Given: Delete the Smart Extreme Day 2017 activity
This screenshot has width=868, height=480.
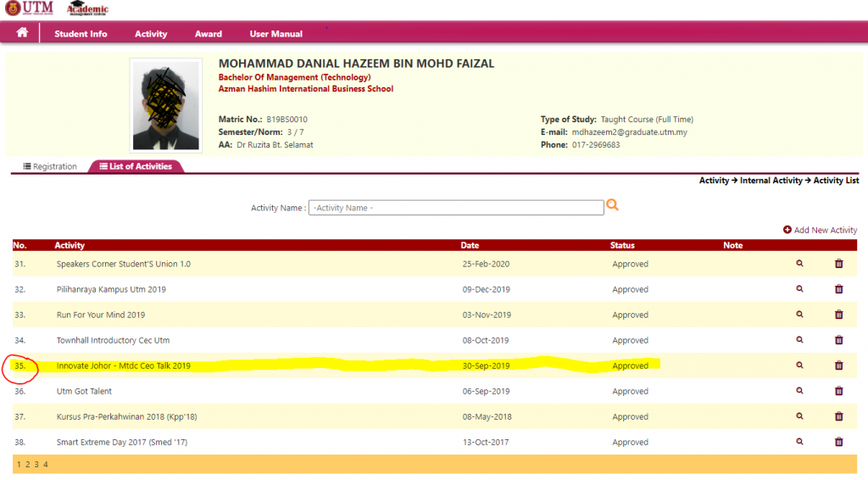Looking at the screenshot, I should [x=838, y=442].
